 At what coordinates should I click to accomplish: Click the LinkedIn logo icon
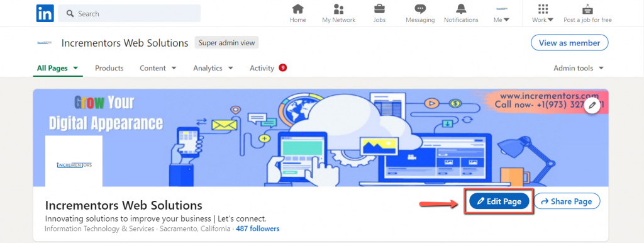click(45, 14)
